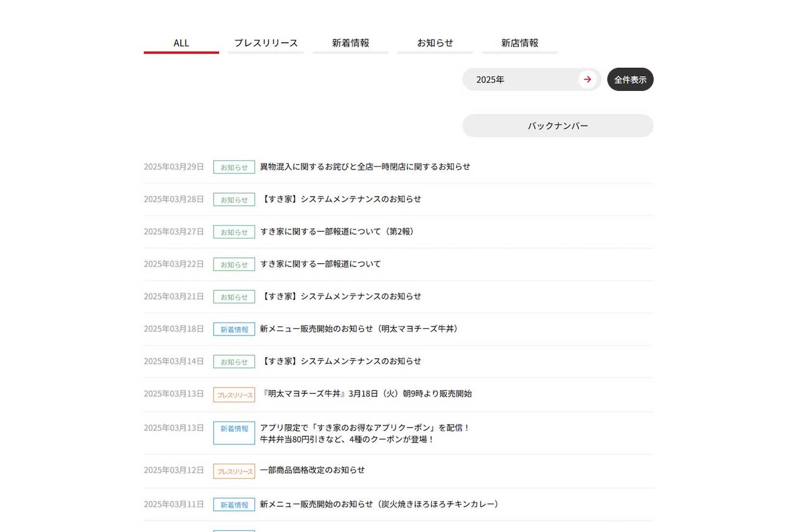Screen dimensions: 798x532
Task: Click the 新着情報 blue tag badge
Action: pos(234,329)
